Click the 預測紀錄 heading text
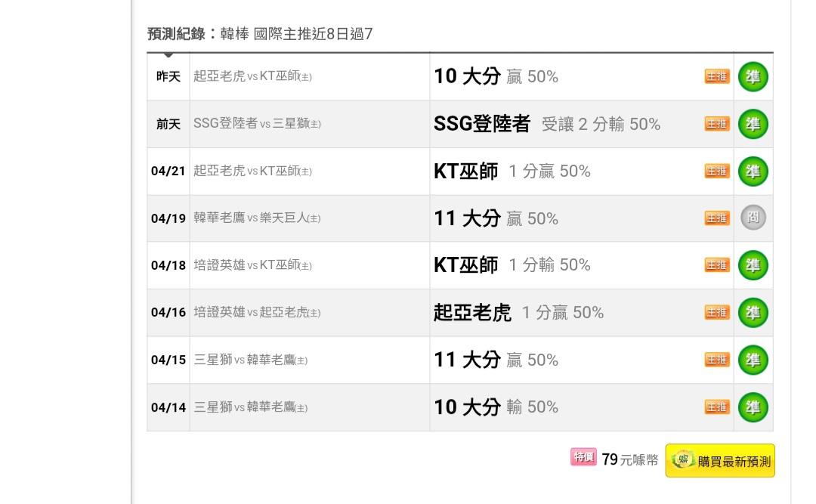Image resolution: width=816 pixels, height=504 pixels. pos(176,34)
